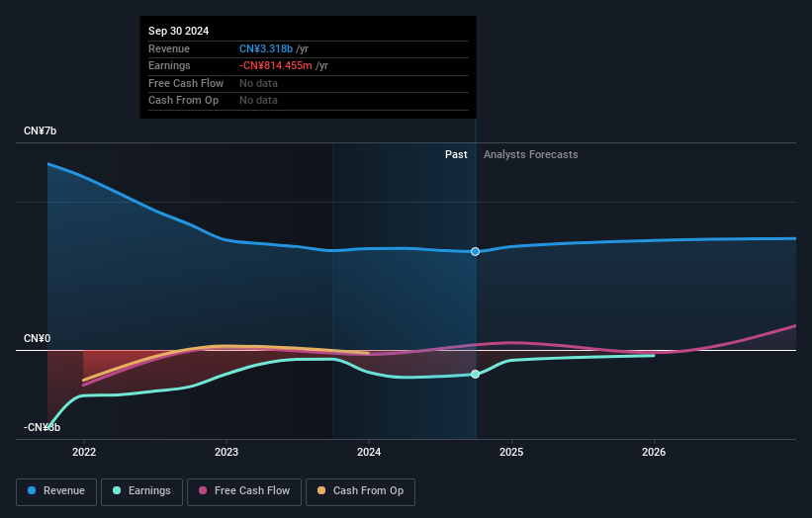The image size is (812, 518).
Task: Click the 2026 x-axis label
Action: pos(654,453)
